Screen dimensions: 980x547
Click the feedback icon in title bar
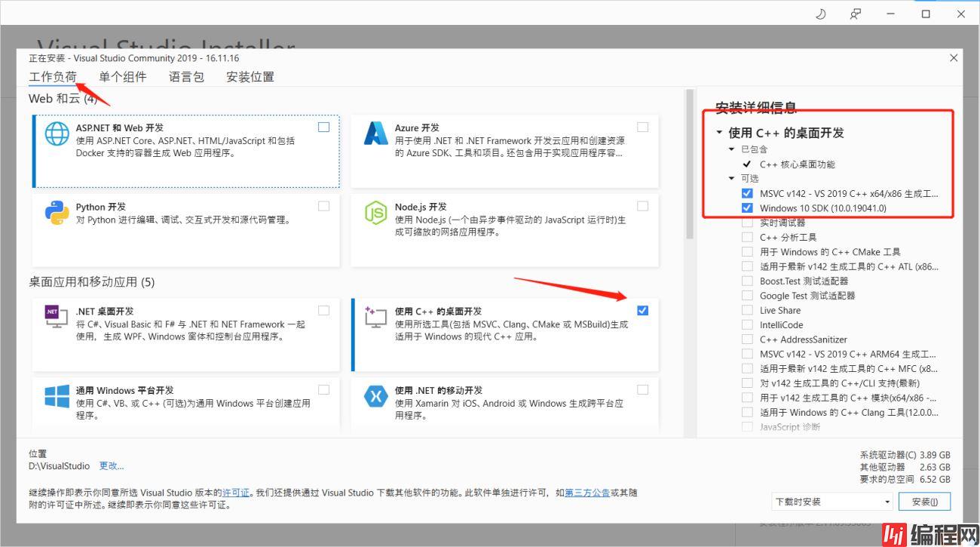click(856, 14)
